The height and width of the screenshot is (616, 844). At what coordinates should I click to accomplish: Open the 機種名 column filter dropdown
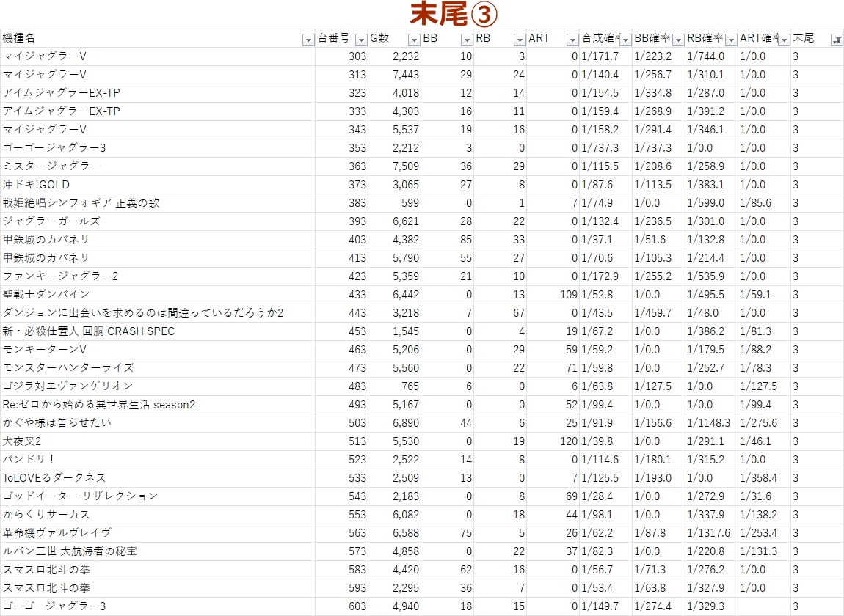point(308,40)
